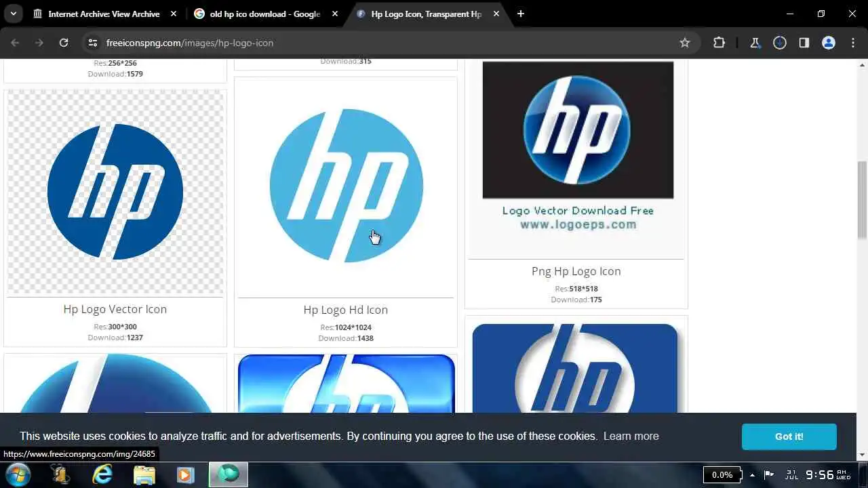Click the Download:1579 count

coord(115,74)
